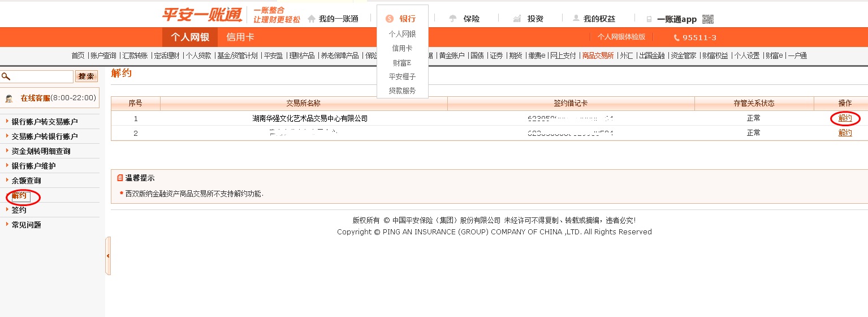
Task: Click the phone icon beside 一账通app
Action: (649, 19)
